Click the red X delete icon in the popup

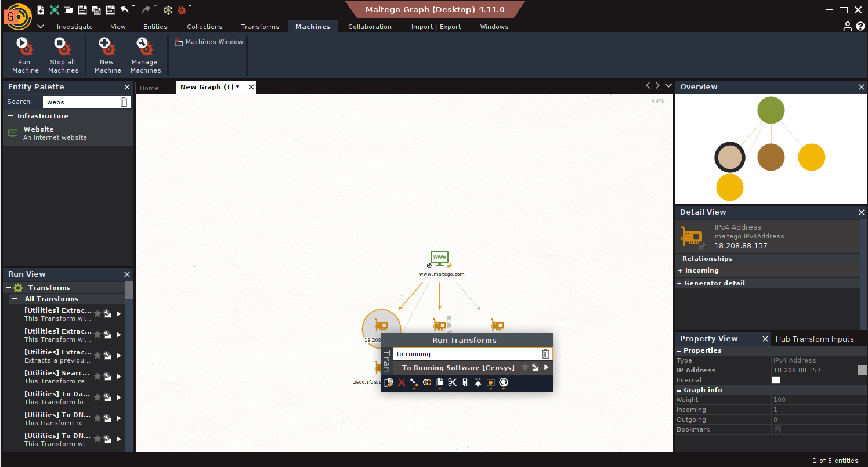coord(402,383)
